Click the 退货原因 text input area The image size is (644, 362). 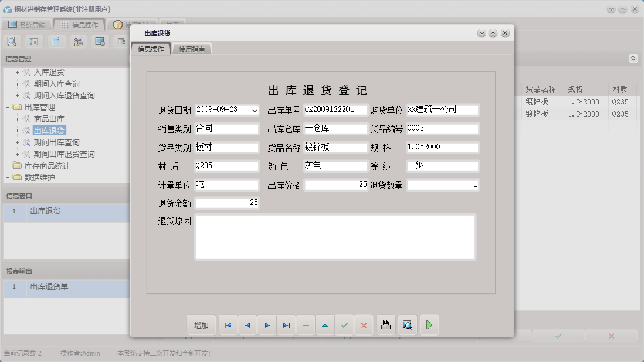[x=334, y=237]
